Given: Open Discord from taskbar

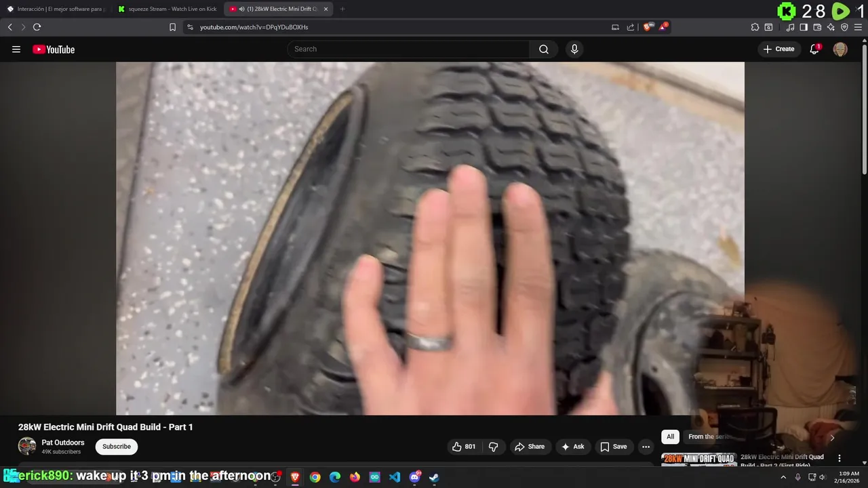Looking at the screenshot, I should (x=414, y=477).
